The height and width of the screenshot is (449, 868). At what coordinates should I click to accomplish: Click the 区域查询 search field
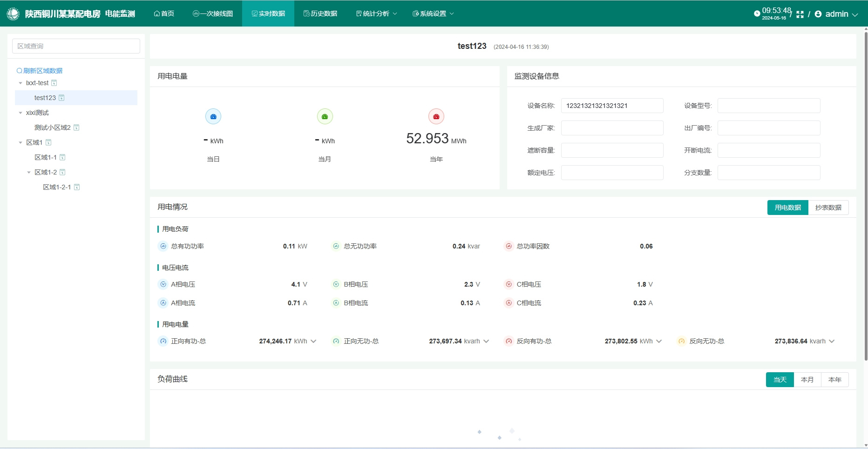[x=76, y=46]
